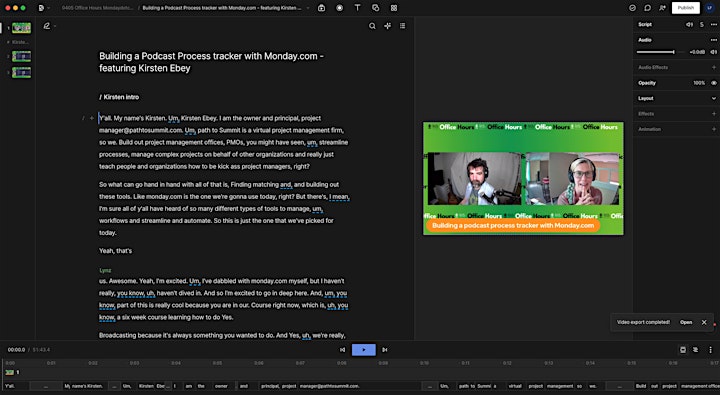Viewport: 720px width, 395px height.
Task: Mute the Script track speaker icon
Action: tap(689, 25)
